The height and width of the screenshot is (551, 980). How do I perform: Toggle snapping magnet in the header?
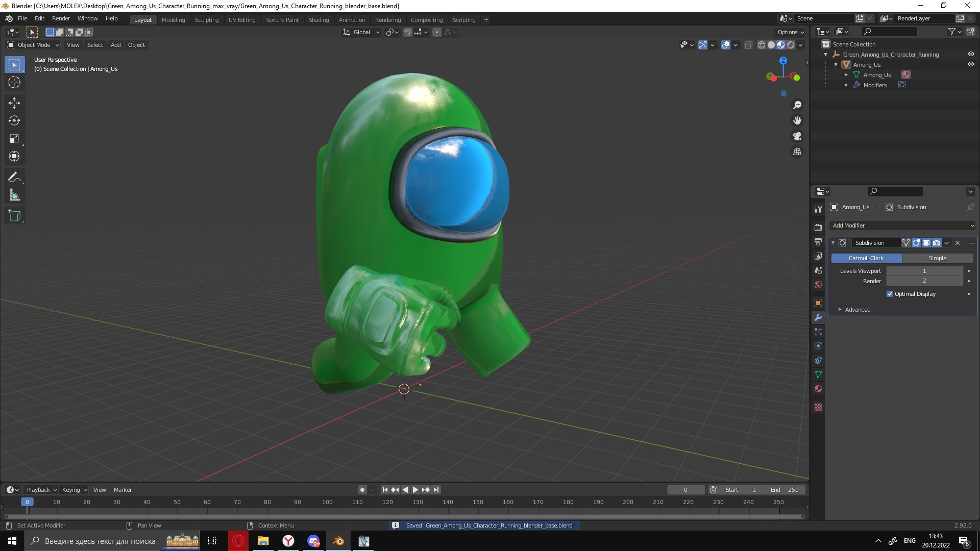click(408, 32)
